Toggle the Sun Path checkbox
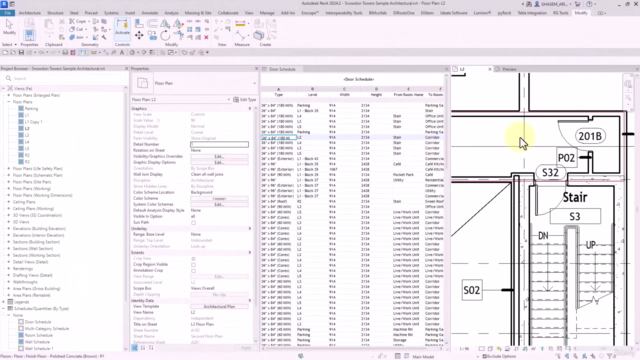The image size is (640, 360). click(x=193, y=223)
